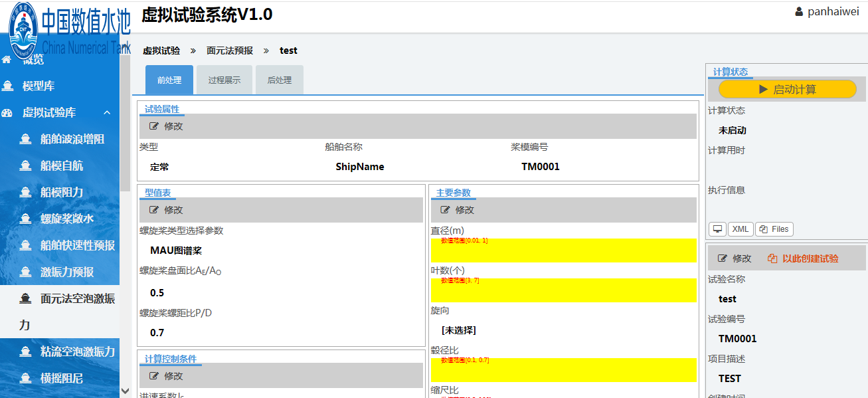The height and width of the screenshot is (398, 868).
Task: Click the ship icon beside 船模自航
Action: point(26,165)
